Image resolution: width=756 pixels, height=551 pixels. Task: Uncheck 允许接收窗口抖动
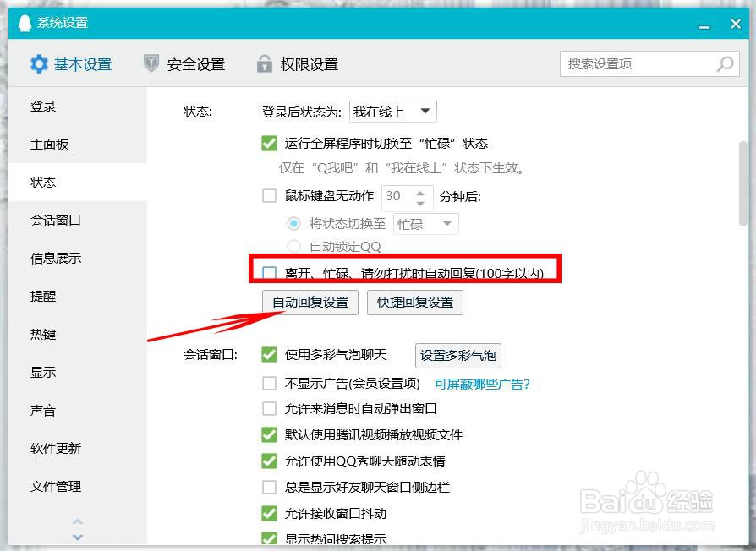click(x=269, y=514)
